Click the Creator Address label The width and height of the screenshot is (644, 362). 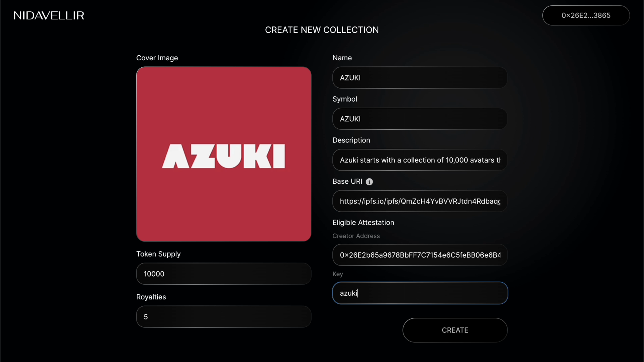356,236
